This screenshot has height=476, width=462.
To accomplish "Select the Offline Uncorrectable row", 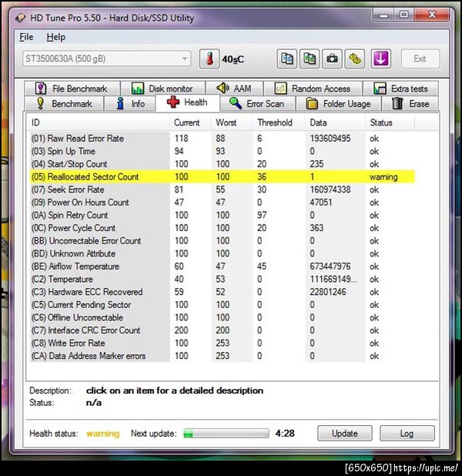I will tap(223, 317).
